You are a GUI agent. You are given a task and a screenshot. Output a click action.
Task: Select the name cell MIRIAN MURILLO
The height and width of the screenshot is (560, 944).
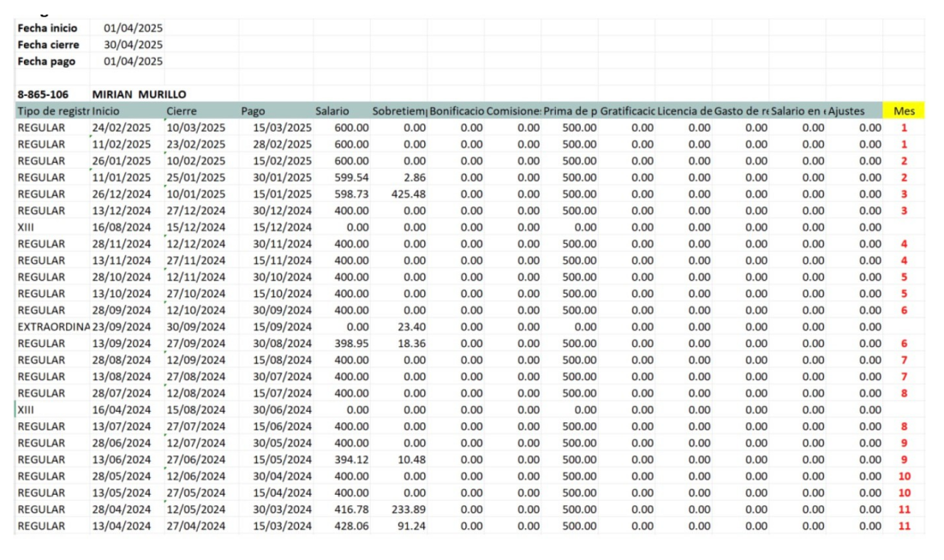pos(139,94)
